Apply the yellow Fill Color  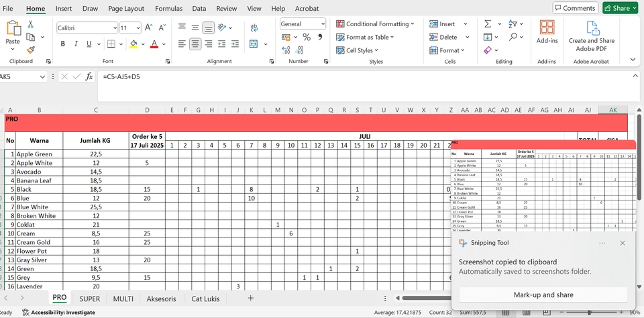[133, 44]
